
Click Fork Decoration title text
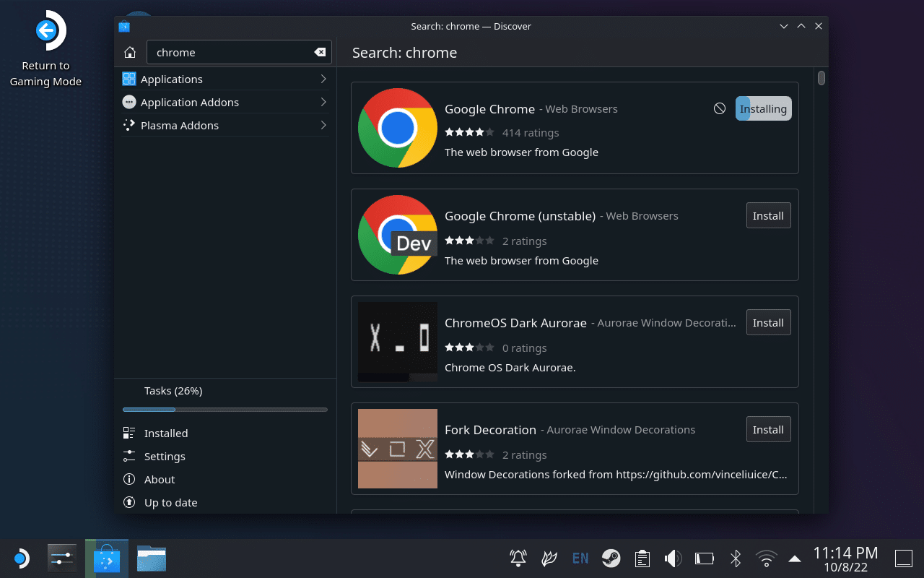(x=490, y=430)
